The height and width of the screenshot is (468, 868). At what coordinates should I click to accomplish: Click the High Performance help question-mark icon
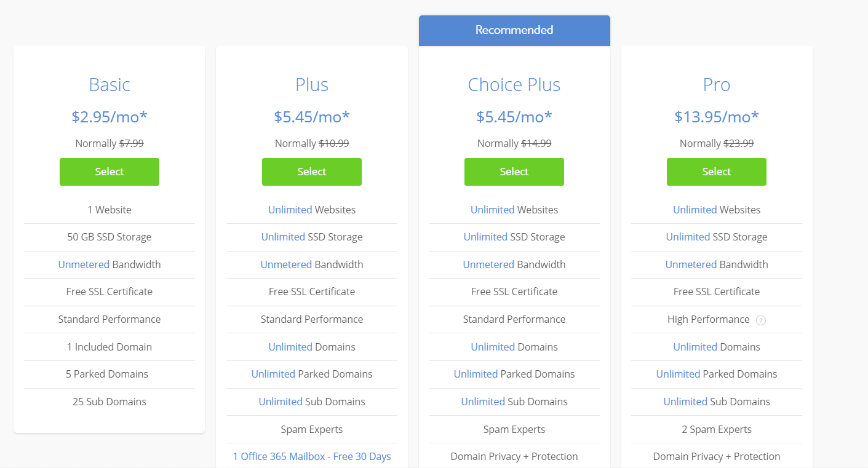pyautogui.click(x=761, y=320)
